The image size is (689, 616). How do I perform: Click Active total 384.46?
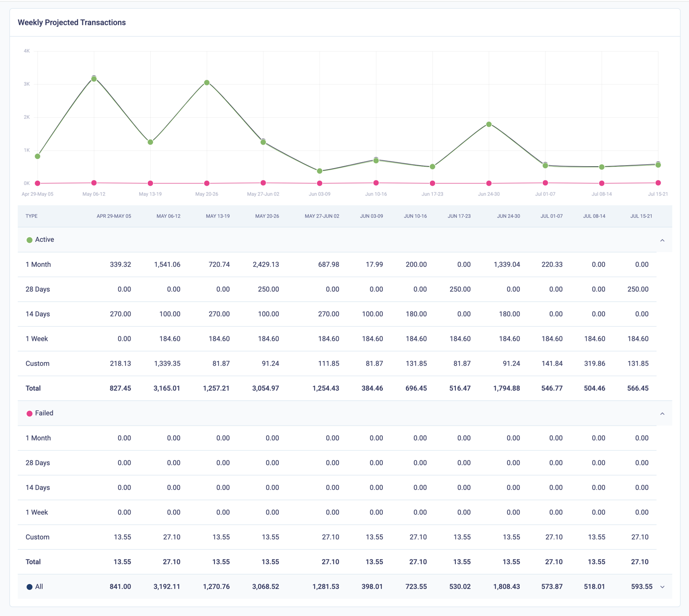tap(372, 388)
